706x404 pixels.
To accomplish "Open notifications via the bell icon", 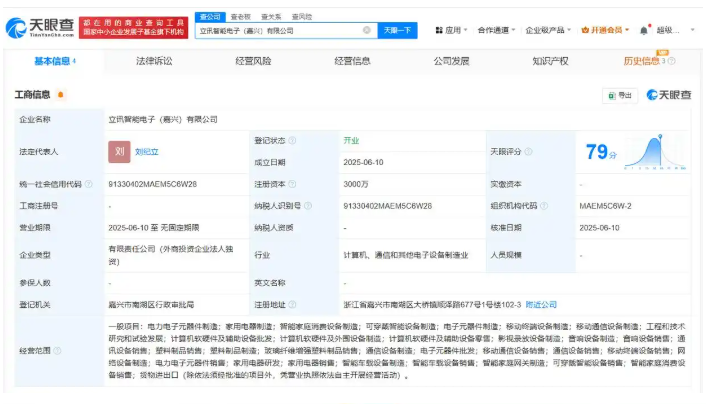I will point(644,30).
